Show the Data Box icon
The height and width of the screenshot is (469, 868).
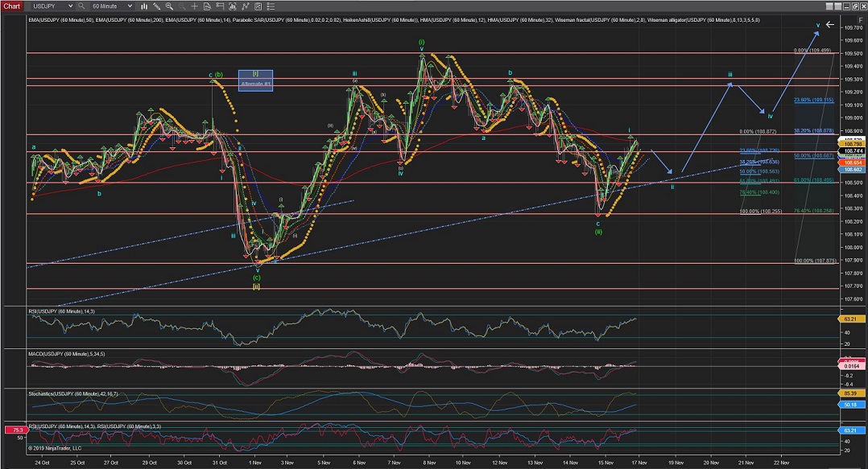[206, 6]
